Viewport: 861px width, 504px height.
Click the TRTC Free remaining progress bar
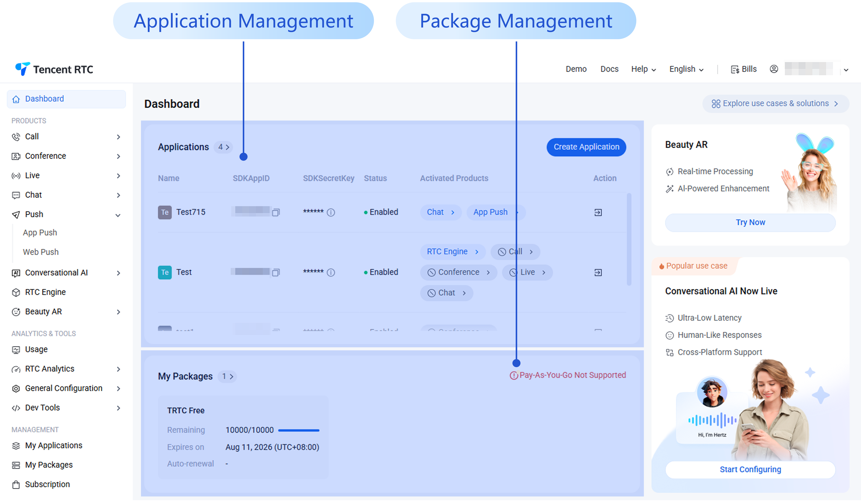(x=299, y=431)
